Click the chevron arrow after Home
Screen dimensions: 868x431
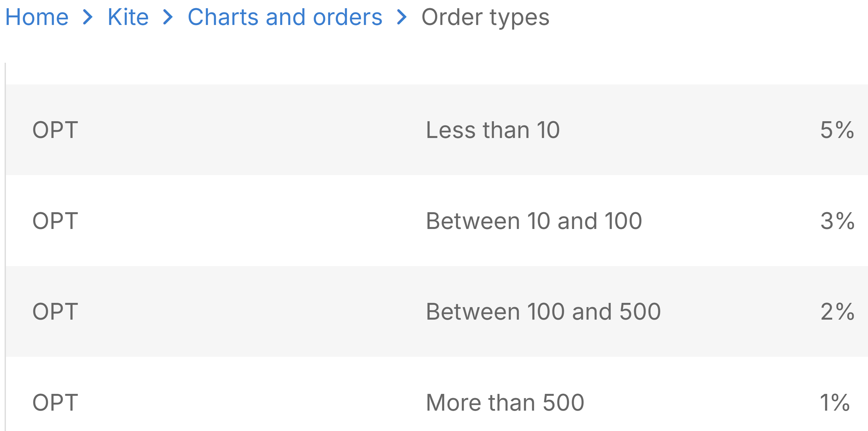point(88,17)
